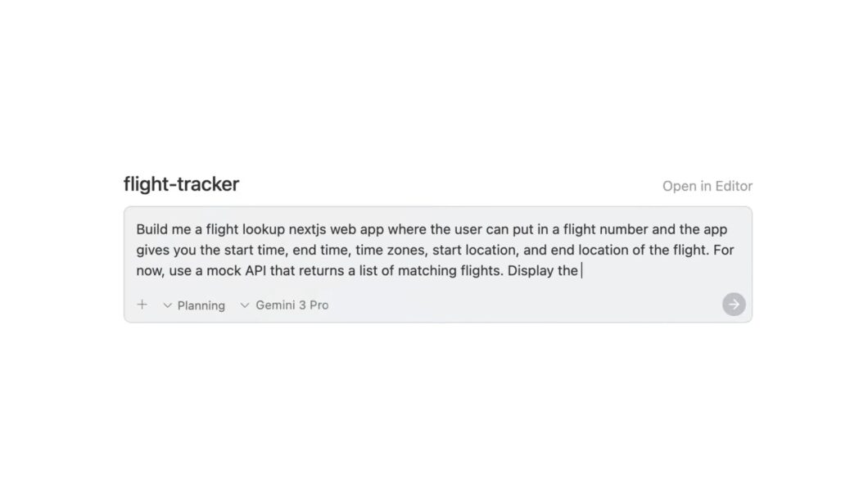868x488 pixels.
Task: Open the Gemini 3 Pro model selector
Action: [x=292, y=305]
